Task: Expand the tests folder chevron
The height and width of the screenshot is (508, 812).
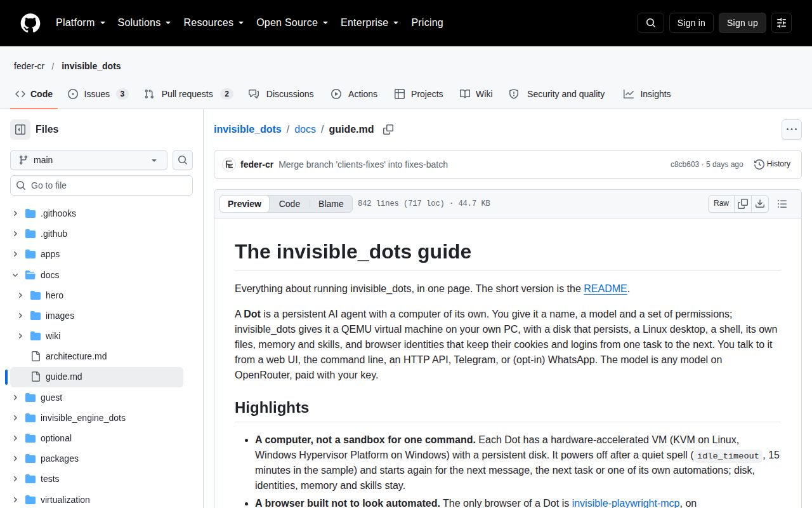Action: [x=15, y=479]
